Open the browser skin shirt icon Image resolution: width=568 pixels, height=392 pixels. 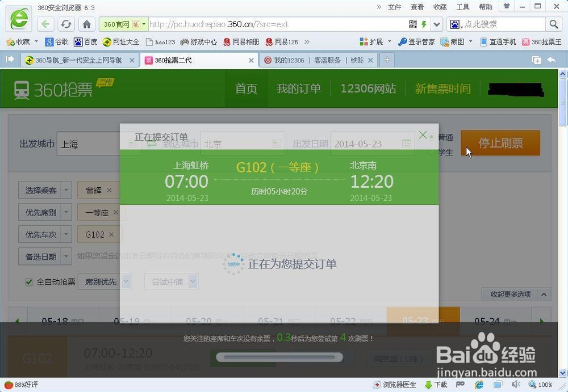tap(507, 6)
